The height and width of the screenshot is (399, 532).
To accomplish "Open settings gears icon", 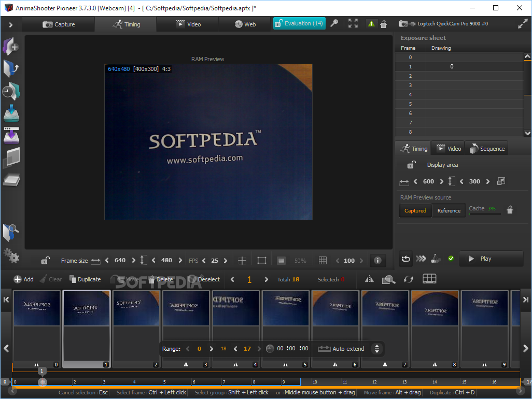I will (11, 256).
